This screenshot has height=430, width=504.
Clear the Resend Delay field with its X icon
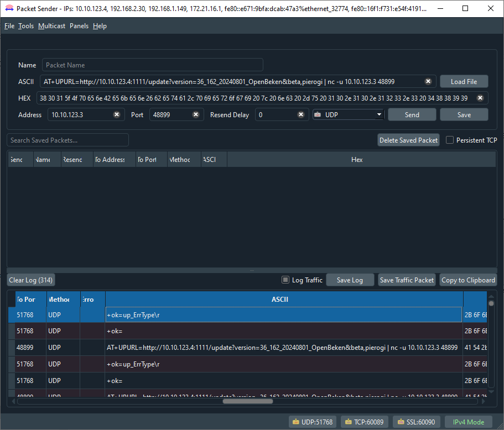point(301,114)
